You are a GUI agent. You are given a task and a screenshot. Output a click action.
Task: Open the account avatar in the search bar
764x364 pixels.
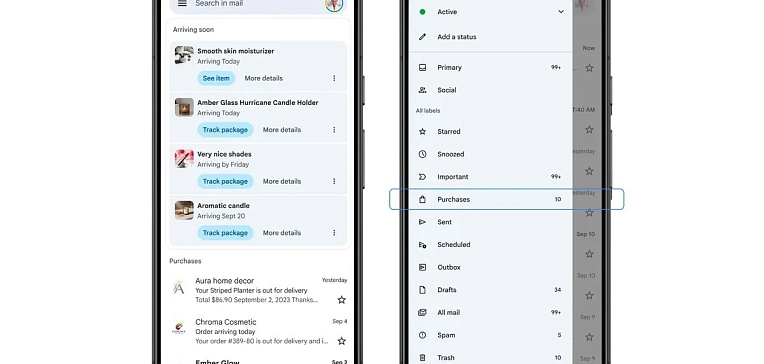334,4
